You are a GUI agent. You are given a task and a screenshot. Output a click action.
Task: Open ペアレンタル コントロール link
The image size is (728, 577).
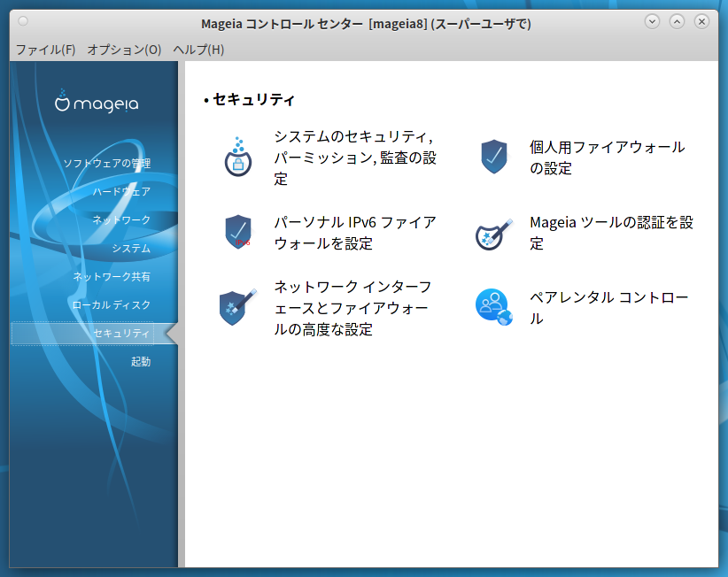pos(609,308)
